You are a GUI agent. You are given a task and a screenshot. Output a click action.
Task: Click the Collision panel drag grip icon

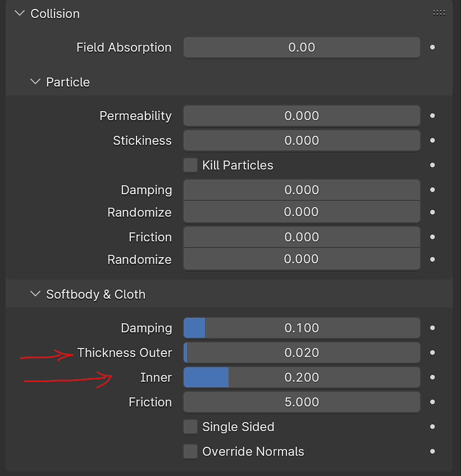tap(439, 13)
